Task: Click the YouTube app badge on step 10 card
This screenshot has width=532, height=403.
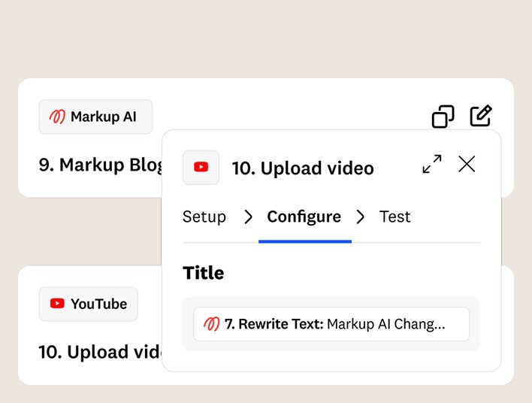Action: 89,304
